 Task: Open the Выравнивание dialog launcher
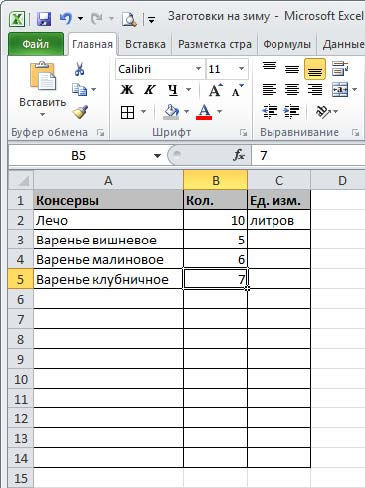[355, 133]
